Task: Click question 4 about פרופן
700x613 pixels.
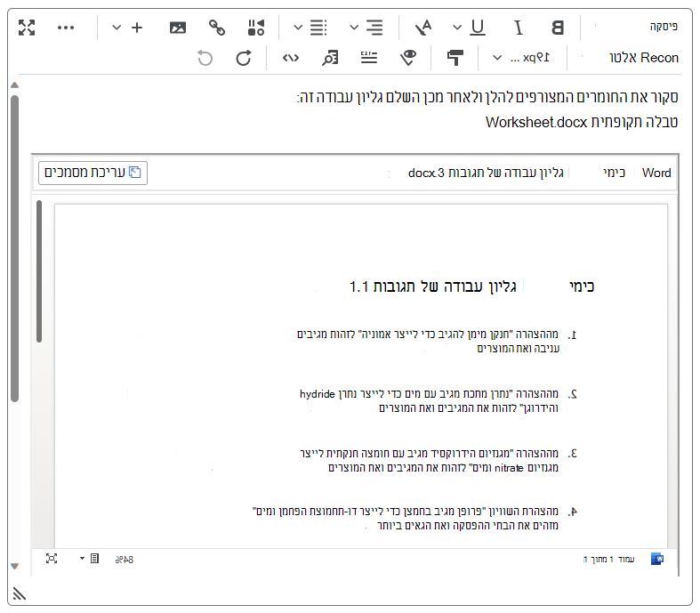Action: click(x=415, y=518)
